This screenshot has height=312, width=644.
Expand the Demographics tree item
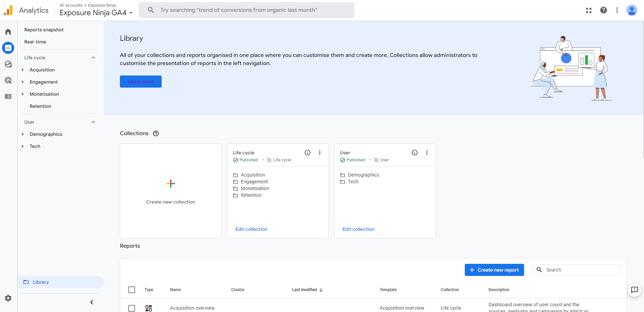coord(23,134)
